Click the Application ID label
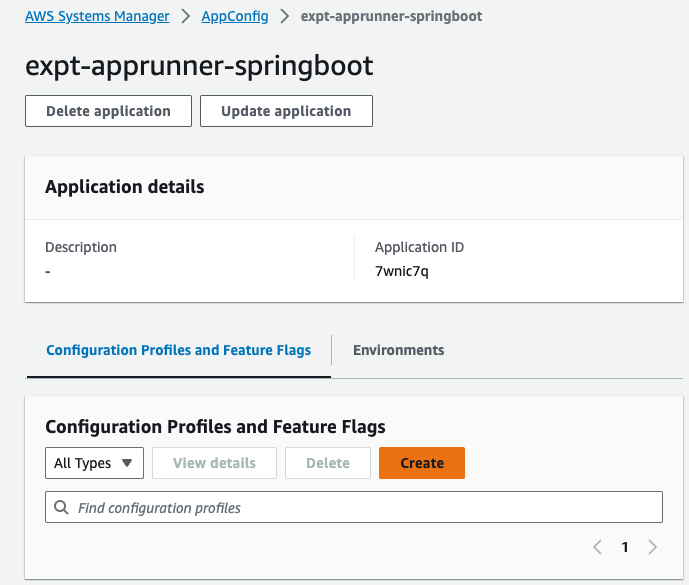The width and height of the screenshot is (689, 585). [419, 247]
